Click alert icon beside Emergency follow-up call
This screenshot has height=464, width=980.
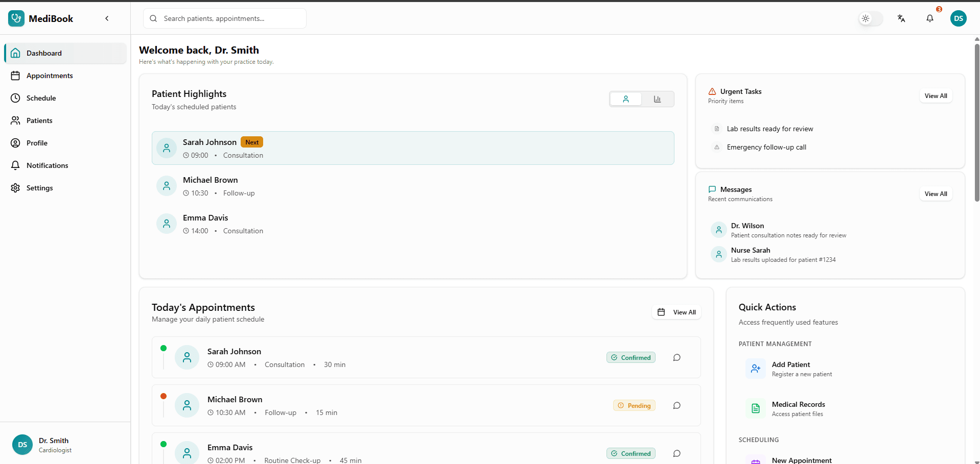[x=717, y=147]
